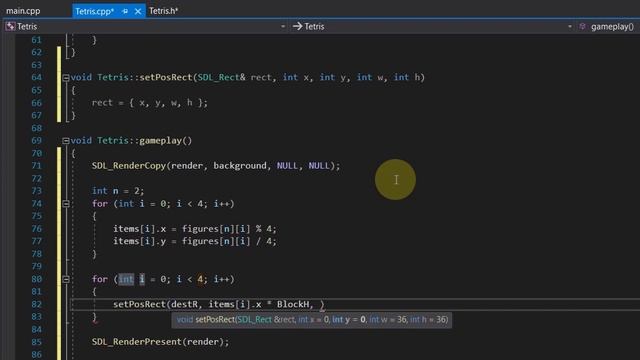Click 'int n = 2;' on line 73
640x360 pixels.
(x=118, y=191)
